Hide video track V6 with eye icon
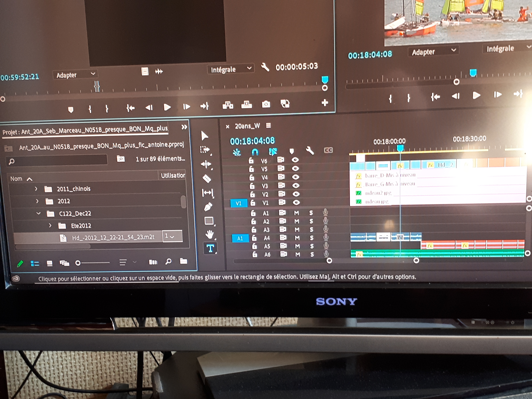532x399 pixels. pyautogui.click(x=295, y=160)
